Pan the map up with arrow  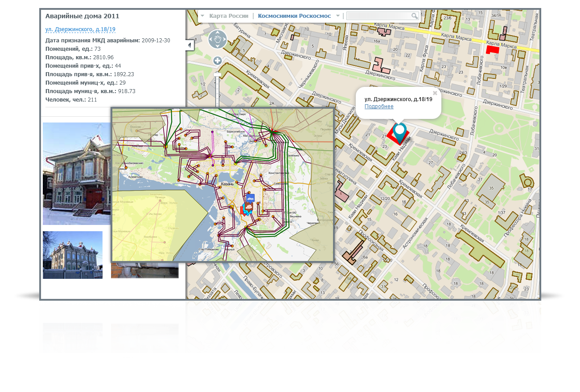pyautogui.click(x=218, y=33)
